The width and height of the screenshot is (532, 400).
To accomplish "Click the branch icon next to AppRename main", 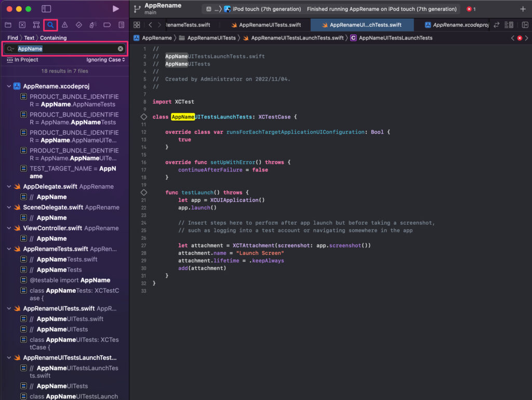I will [137, 9].
